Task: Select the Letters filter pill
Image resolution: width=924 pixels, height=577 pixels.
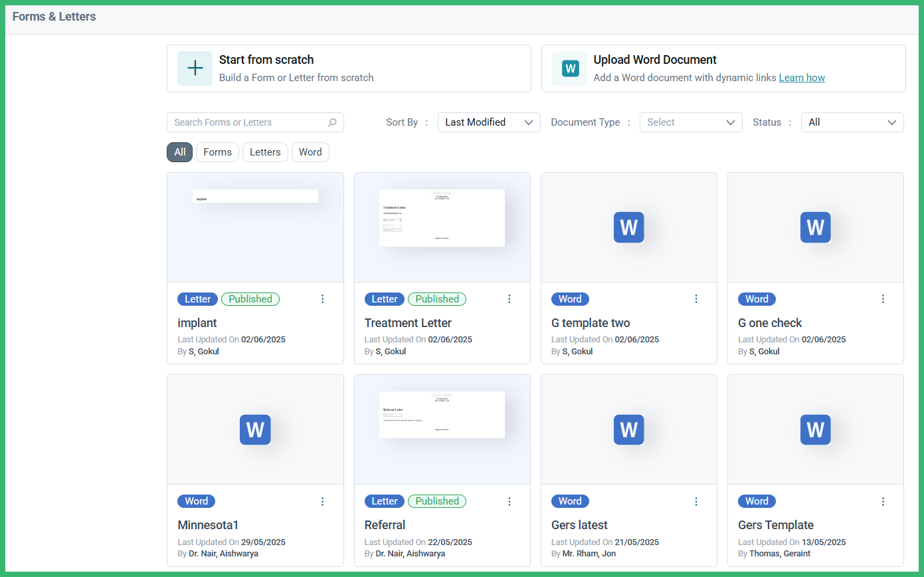Action: click(x=265, y=152)
